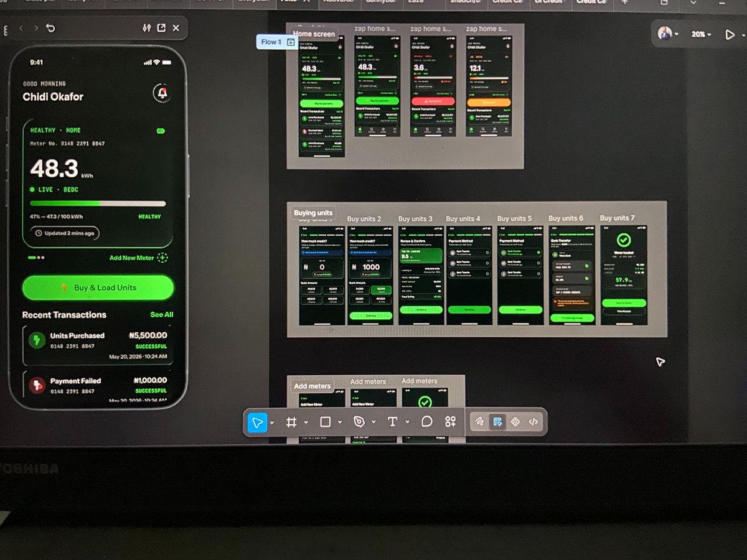Open the avatar dropdown arrow
This screenshot has width=747, height=560.
[x=677, y=34]
